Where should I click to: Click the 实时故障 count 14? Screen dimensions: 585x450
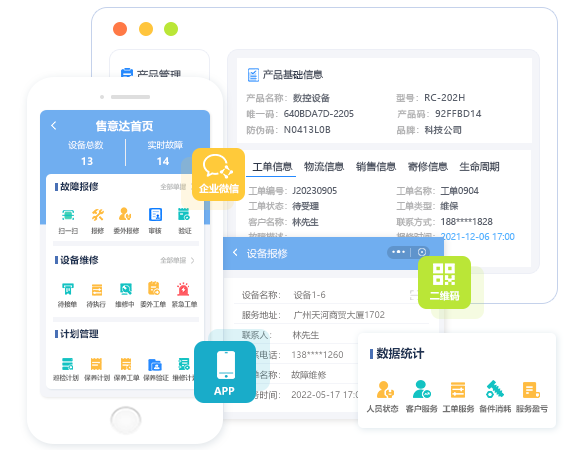(163, 161)
